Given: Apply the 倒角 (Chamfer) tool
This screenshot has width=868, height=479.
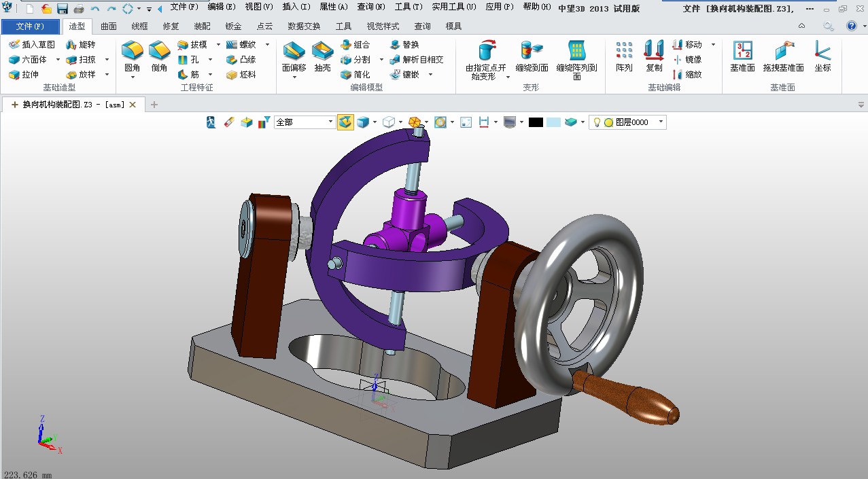Looking at the screenshot, I should tap(160, 56).
